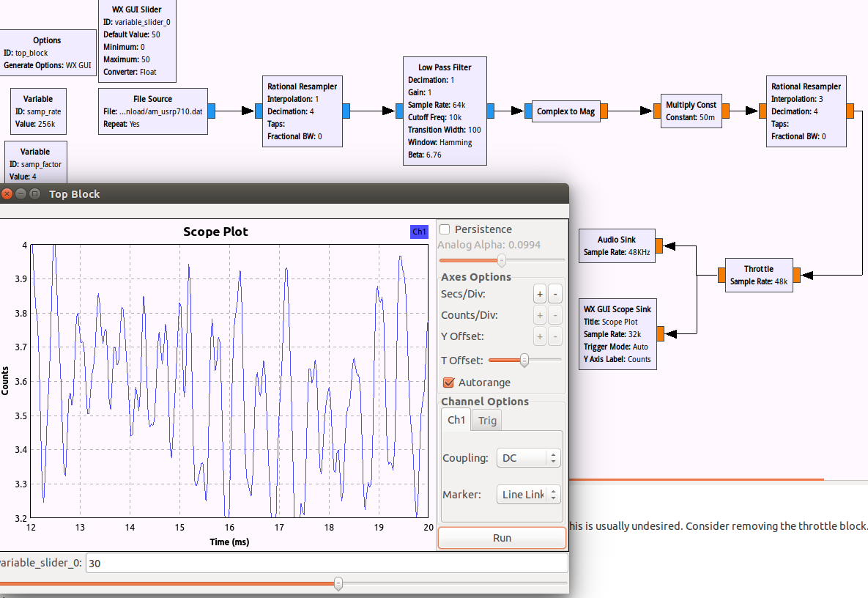Decrease Secs/Div with minus button
The width and height of the screenshot is (868, 598).
[x=555, y=295]
